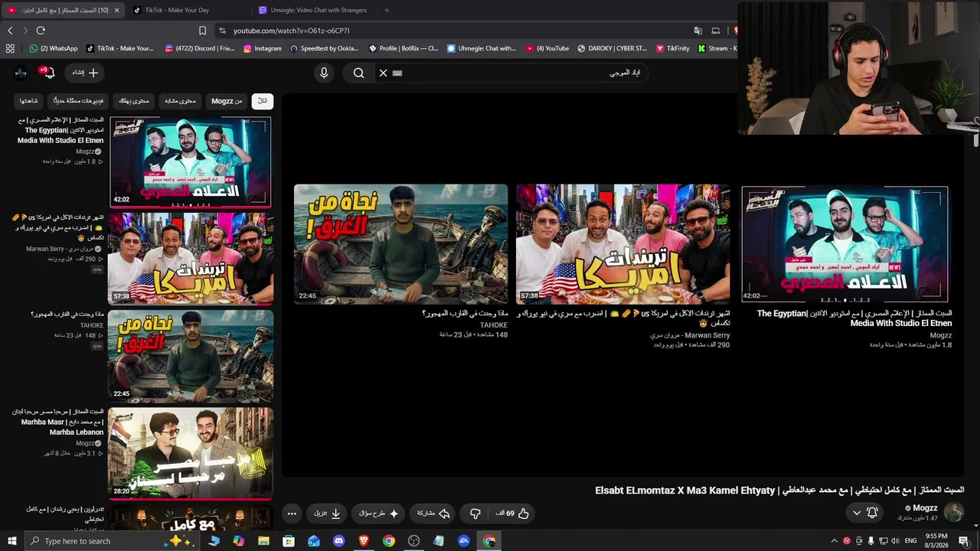Click the Ask (طرح سؤال) button
Viewport: 980px width, 551px height.
point(378,514)
